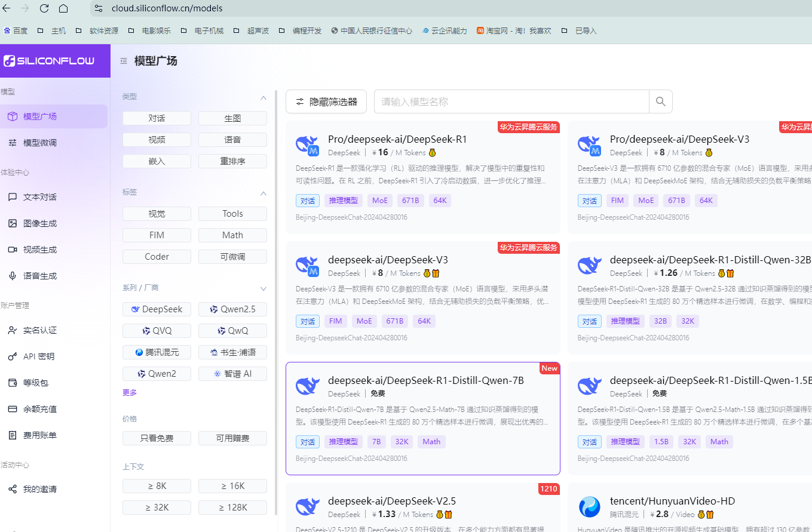Open the 电子机械 bookmark folder
Image resolution: width=812 pixels, height=532 pixels.
[x=202, y=30]
